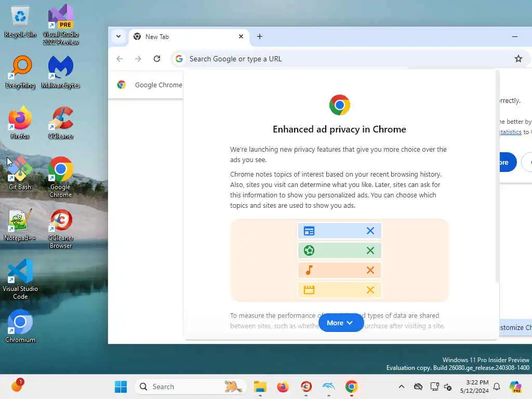Click the More button in privacy dialog

click(x=341, y=323)
